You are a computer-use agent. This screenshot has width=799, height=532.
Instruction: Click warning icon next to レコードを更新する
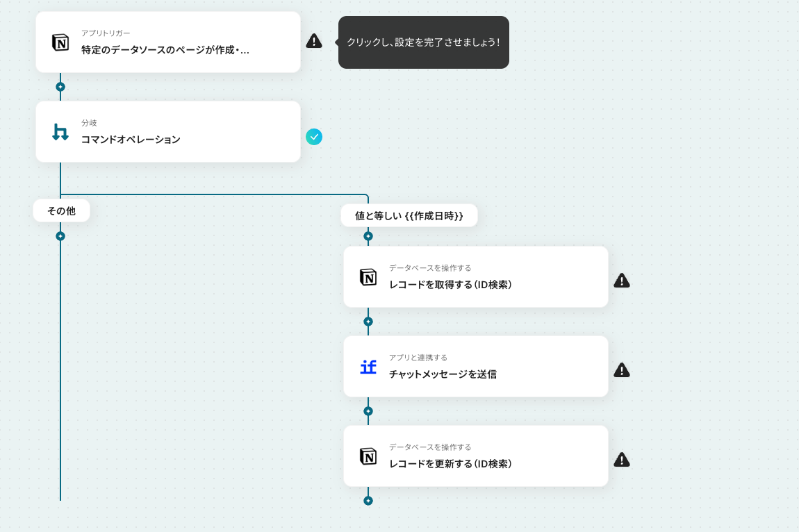pyautogui.click(x=622, y=460)
